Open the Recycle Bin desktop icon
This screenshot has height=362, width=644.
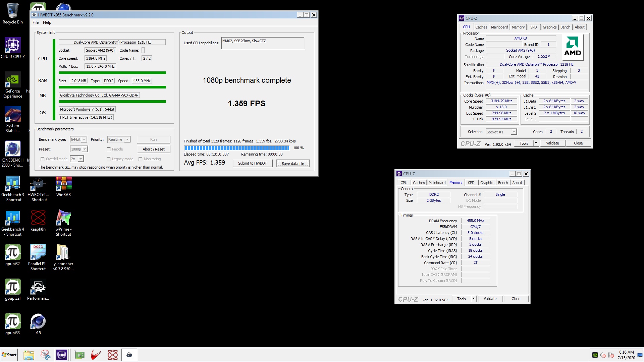12,13
